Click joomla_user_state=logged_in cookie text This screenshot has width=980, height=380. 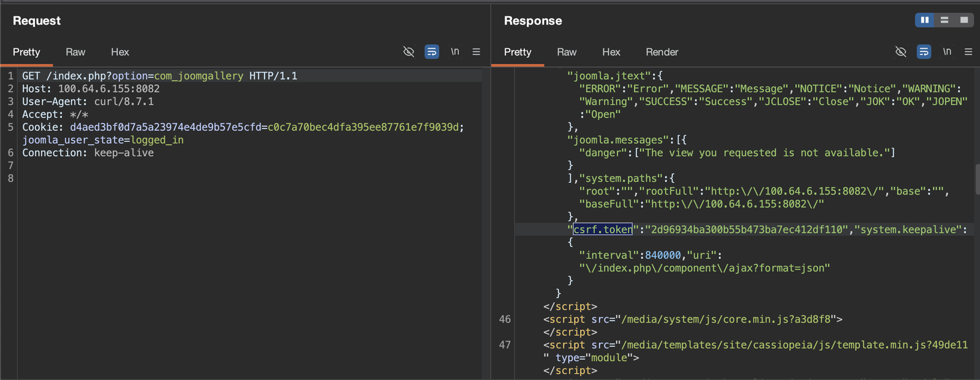coord(103,140)
